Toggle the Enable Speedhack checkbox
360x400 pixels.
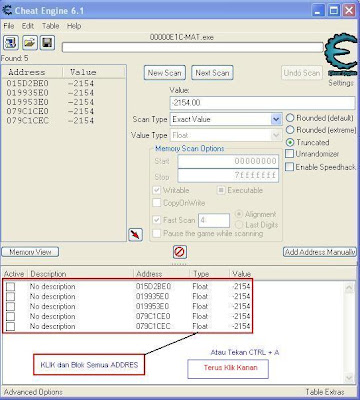[x=290, y=167]
